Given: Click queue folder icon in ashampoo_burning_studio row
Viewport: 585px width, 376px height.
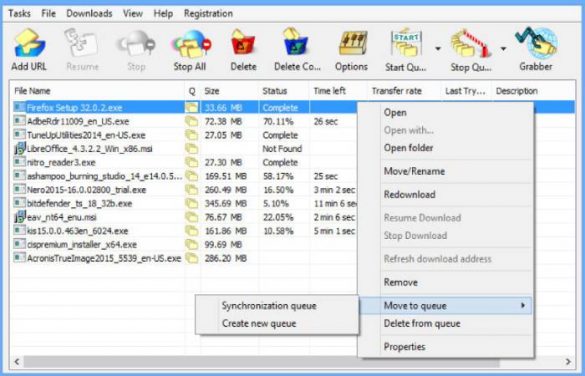Looking at the screenshot, I should [192, 176].
